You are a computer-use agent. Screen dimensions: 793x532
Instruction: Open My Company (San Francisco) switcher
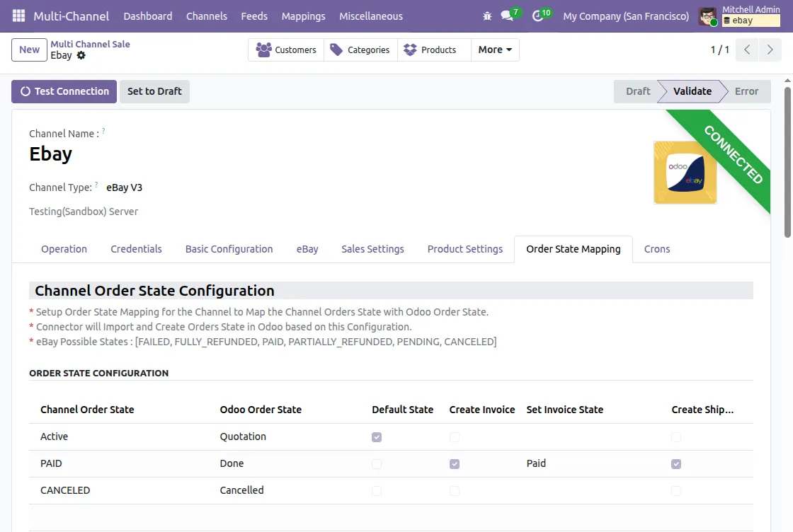click(626, 16)
